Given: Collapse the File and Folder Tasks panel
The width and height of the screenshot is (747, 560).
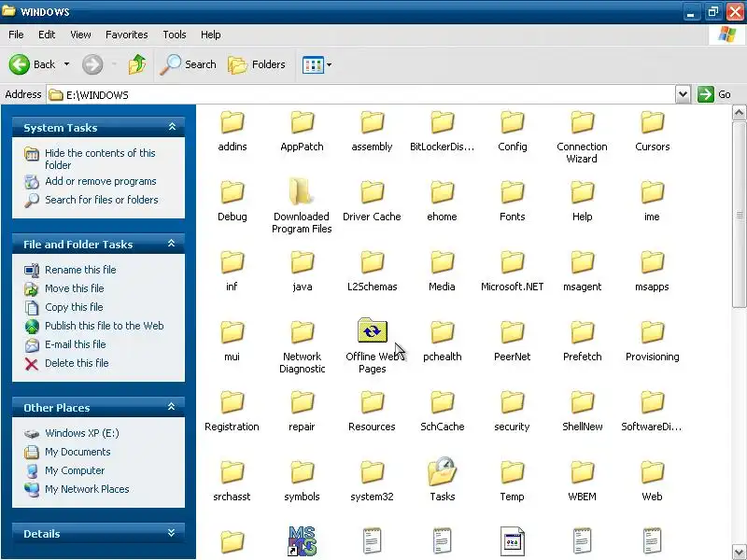Looking at the screenshot, I should 172,244.
